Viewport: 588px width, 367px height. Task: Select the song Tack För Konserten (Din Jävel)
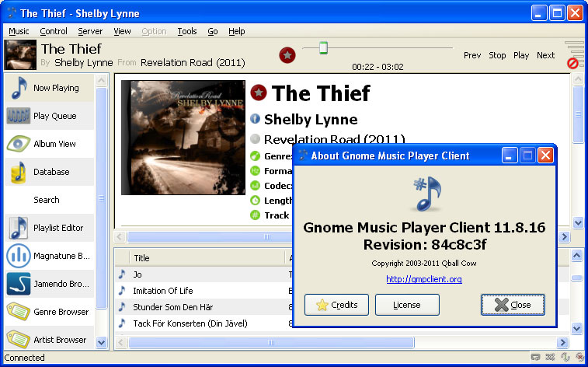coord(190,323)
